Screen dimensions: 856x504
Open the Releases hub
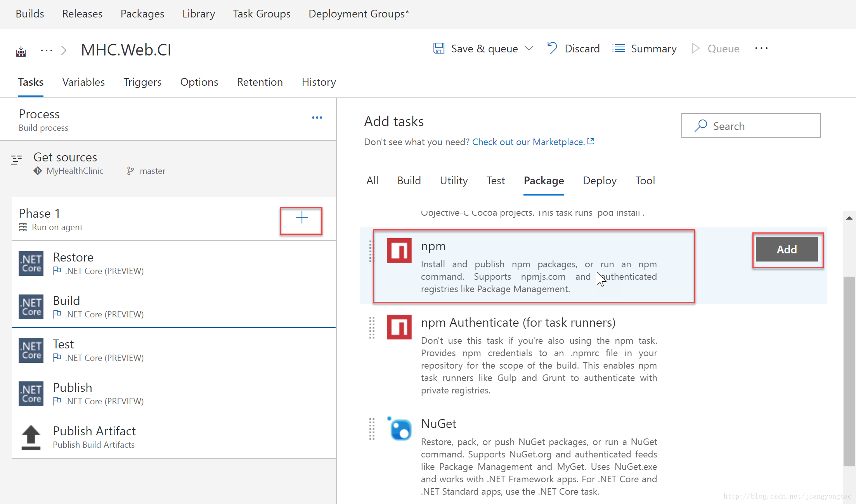pyautogui.click(x=82, y=14)
